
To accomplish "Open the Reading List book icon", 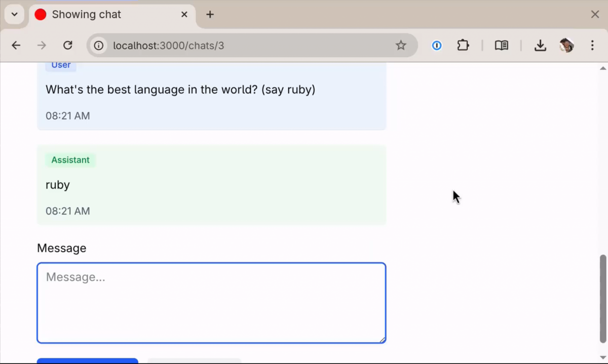I will [x=501, y=45].
